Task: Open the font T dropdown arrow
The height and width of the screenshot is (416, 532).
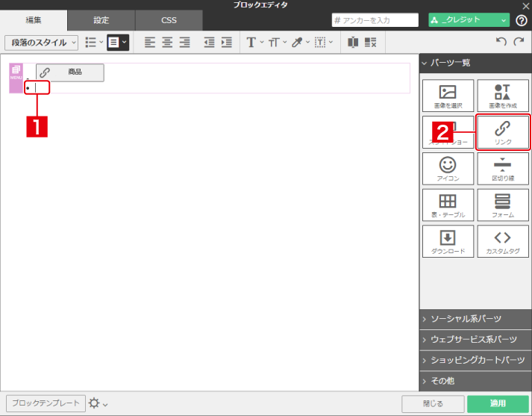Action: click(262, 43)
